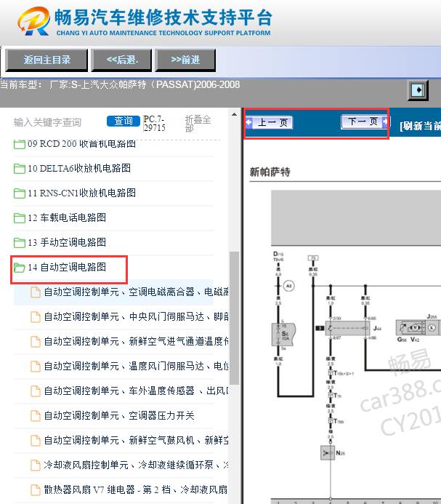Screen dimensions: 441x504
Task: Open 自动空调控制单元、新鲜空气进气通道温度 diagram
Action: [x=137, y=341]
